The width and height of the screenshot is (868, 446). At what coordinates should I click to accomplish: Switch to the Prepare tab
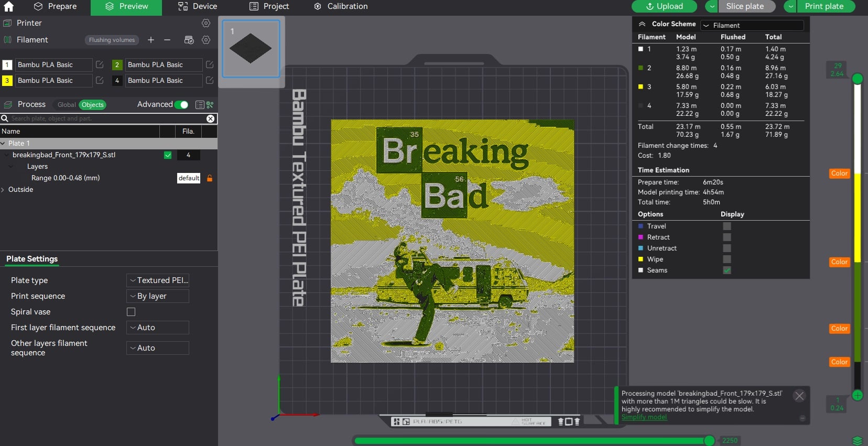(x=55, y=6)
